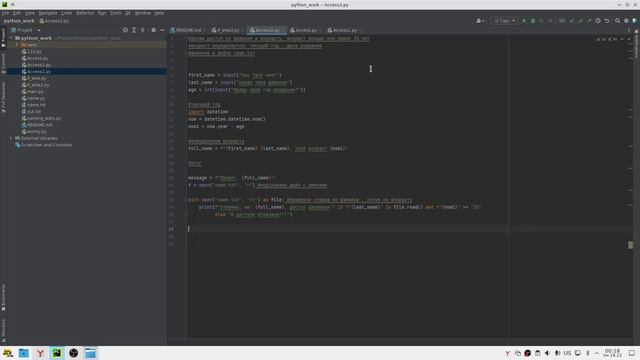Open the Tools menu
Screen dimensions: 640x360
[116, 13]
